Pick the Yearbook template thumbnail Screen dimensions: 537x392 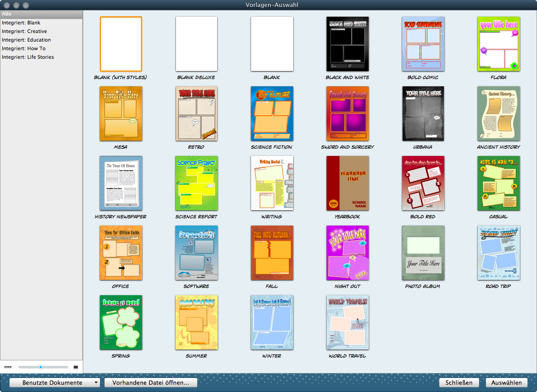(x=347, y=183)
